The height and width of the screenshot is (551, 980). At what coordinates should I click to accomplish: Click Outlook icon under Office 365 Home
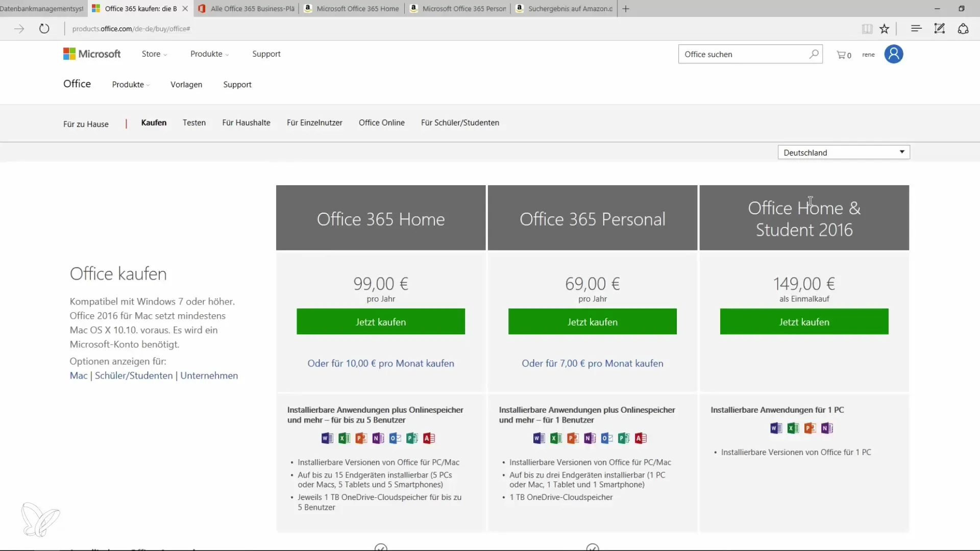[x=395, y=438]
